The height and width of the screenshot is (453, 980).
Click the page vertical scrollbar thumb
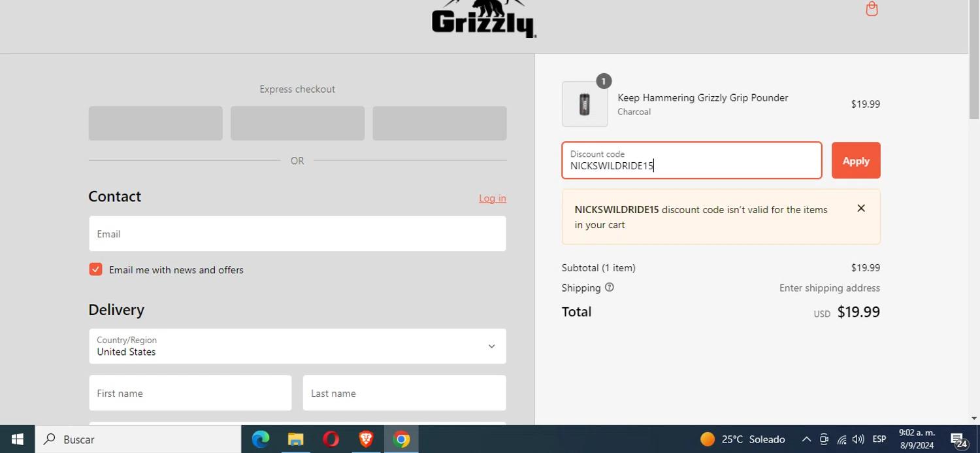point(974,60)
